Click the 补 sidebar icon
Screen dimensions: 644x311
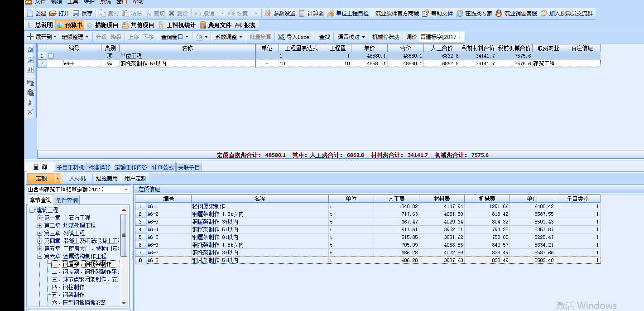tap(30, 69)
